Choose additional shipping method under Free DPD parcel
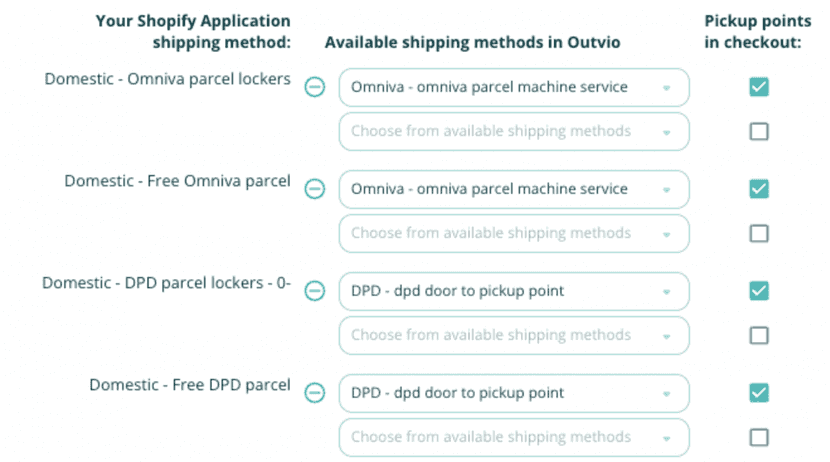Screen dimensions: 830x462 pos(514,438)
